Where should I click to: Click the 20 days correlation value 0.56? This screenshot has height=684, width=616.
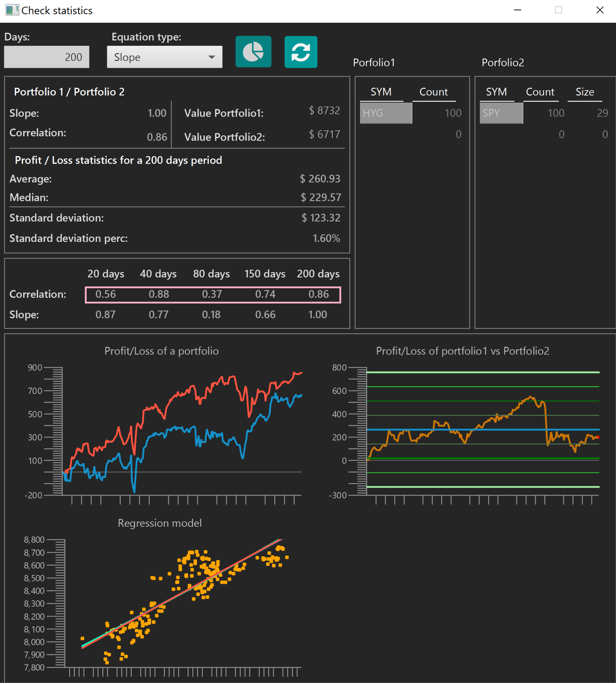point(105,294)
